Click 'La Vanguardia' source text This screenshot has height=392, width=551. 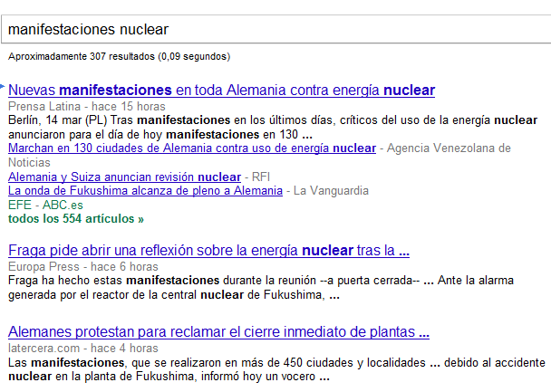tap(331, 190)
